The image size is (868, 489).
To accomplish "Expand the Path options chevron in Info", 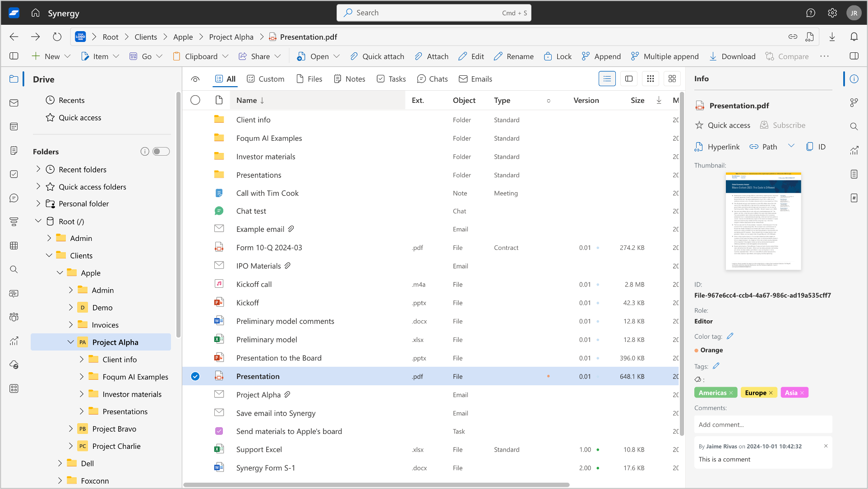I will point(791,146).
